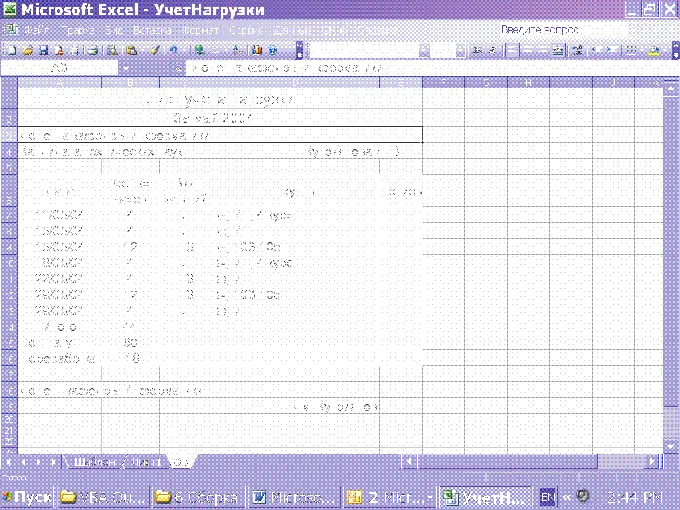Open the Файл menu
Image resolution: width=680 pixels, height=510 pixels.
point(37,30)
